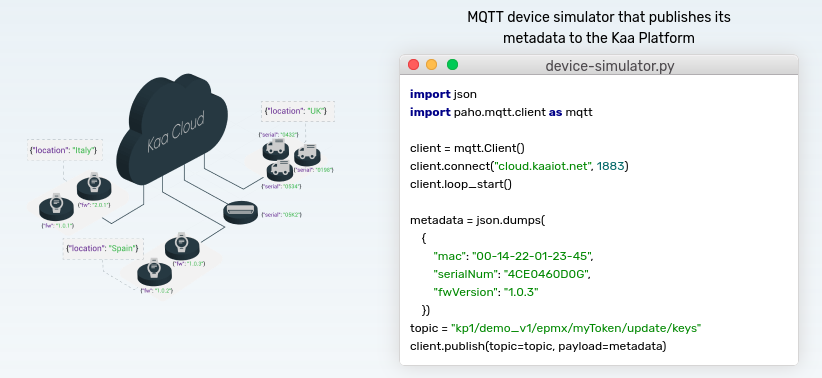Click the smartwatch with fw 1.0.2

tap(155, 273)
